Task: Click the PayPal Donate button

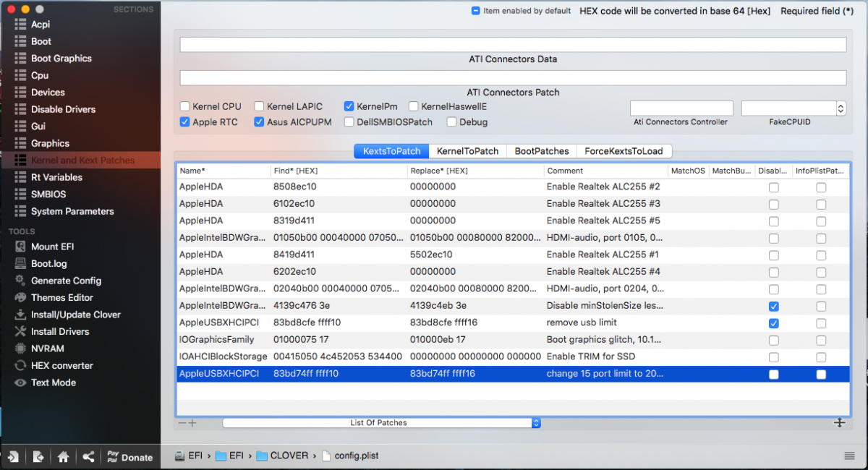Action: (129, 457)
